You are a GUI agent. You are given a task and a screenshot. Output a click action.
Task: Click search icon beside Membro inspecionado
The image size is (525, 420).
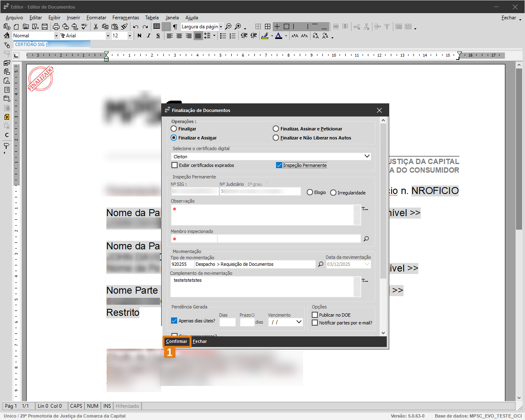tap(366, 239)
